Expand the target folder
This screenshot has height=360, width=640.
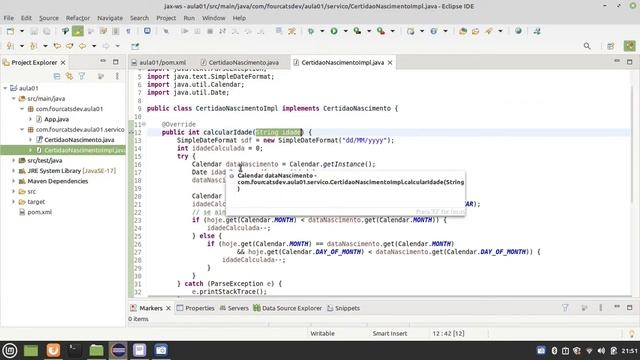(x=13, y=202)
